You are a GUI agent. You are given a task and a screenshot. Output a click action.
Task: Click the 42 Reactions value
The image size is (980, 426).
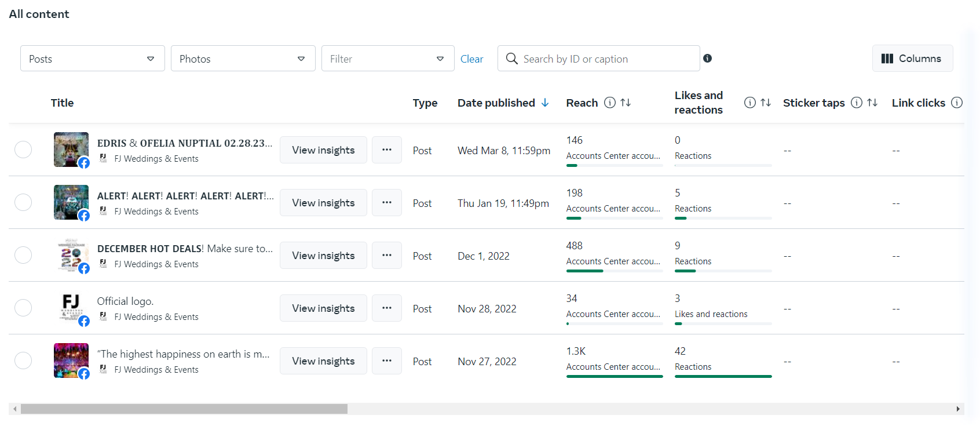[680, 351]
